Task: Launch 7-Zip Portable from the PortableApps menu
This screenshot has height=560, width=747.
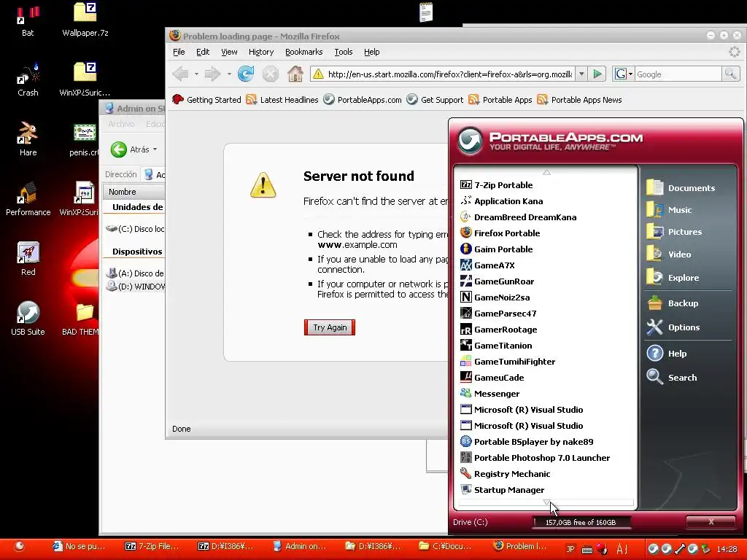Action: [x=496, y=184]
